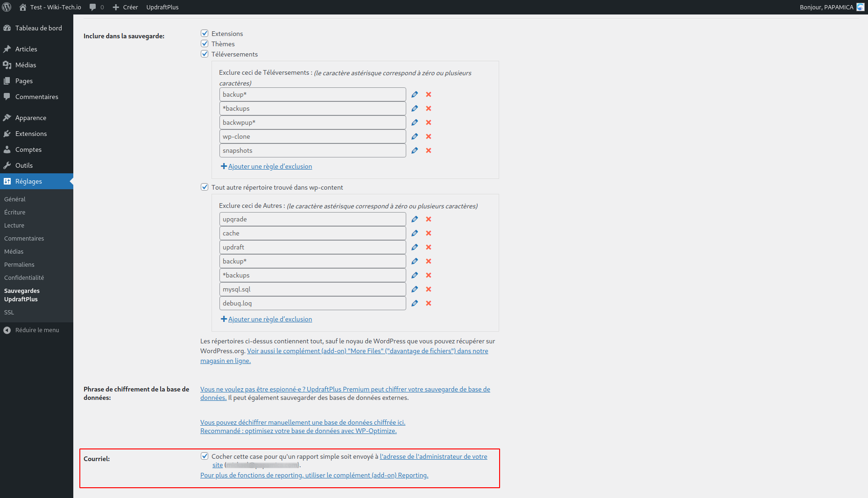This screenshot has height=498, width=868.
Task: Add exclusion rule under Téléversements
Action: click(x=269, y=166)
